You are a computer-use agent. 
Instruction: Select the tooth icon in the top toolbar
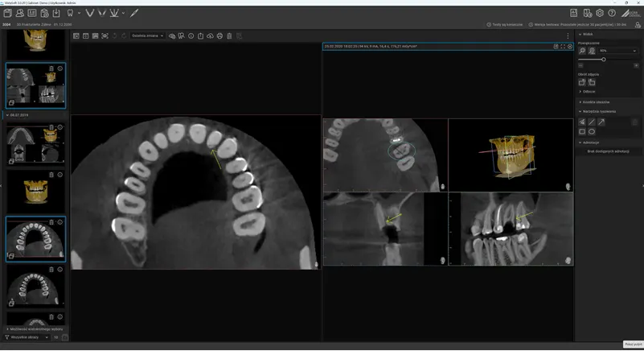70,13
